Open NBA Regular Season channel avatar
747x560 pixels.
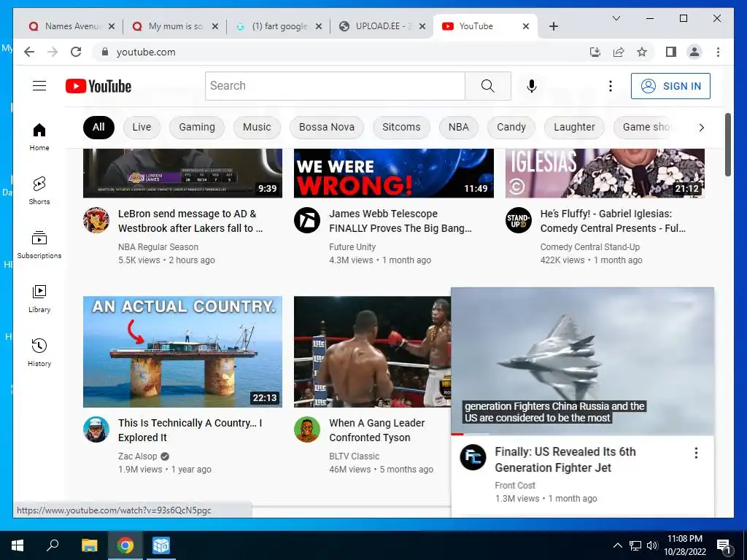coord(96,220)
